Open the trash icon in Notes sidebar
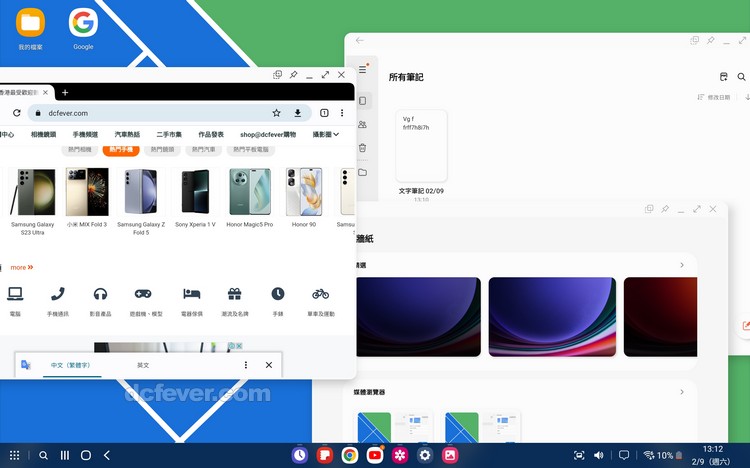750x468 pixels. (x=363, y=148)
